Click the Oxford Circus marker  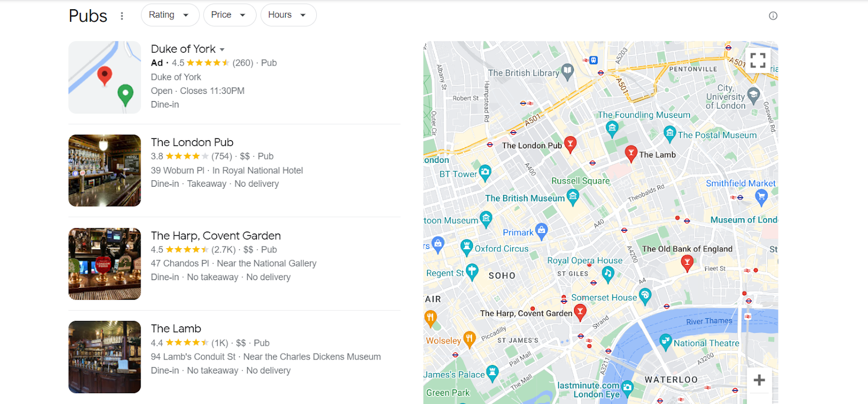point(467,248)
